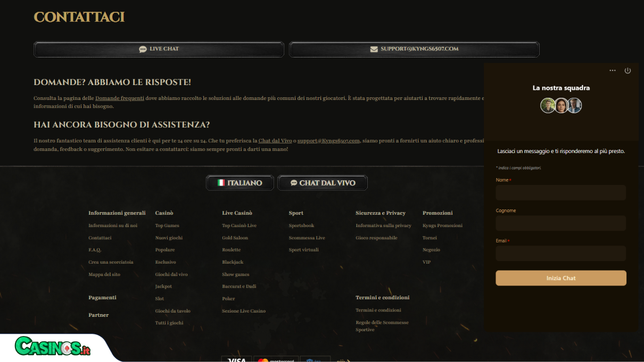This screenshot has height=362, width=644.
Task: Click the Visa payment logo
Action: (236, 360)
